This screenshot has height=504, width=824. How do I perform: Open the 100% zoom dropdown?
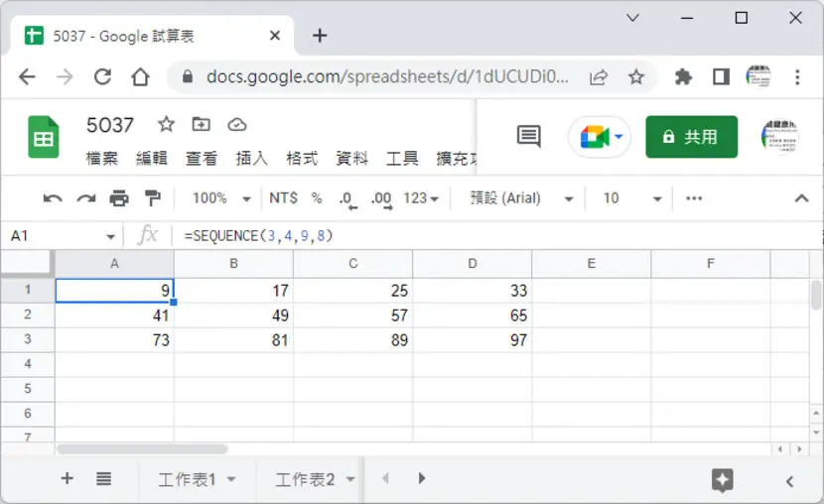(x=221, y=198)
